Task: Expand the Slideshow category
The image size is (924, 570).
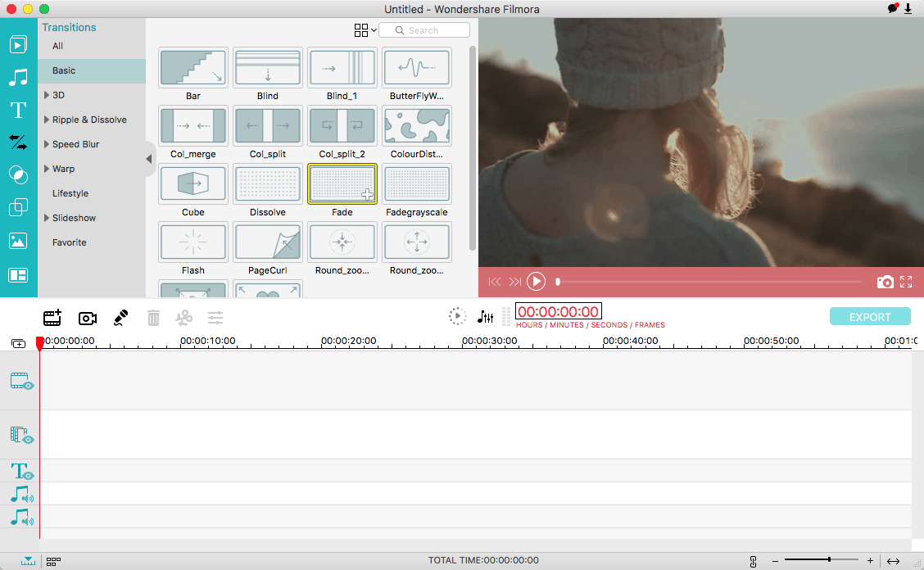Action: 47,218
